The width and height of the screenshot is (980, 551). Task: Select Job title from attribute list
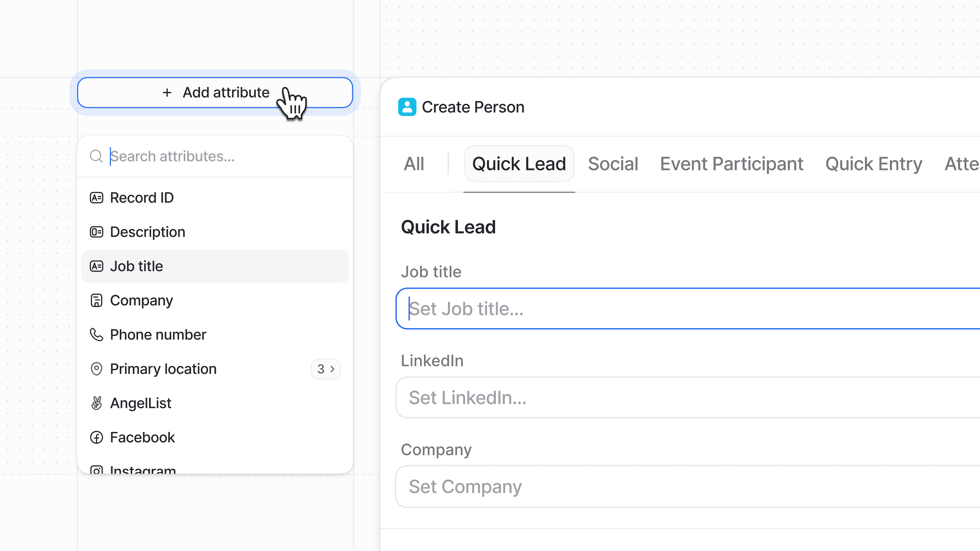tap(215, 266)
